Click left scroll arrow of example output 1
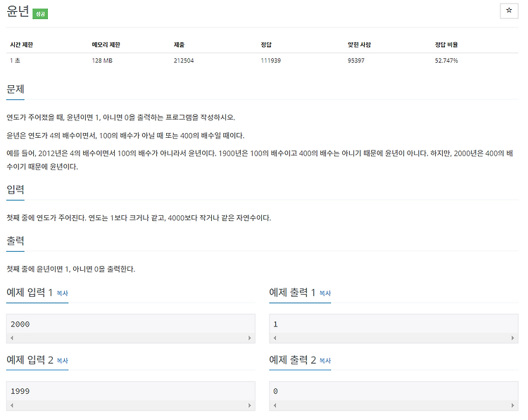 coord(275,338)
